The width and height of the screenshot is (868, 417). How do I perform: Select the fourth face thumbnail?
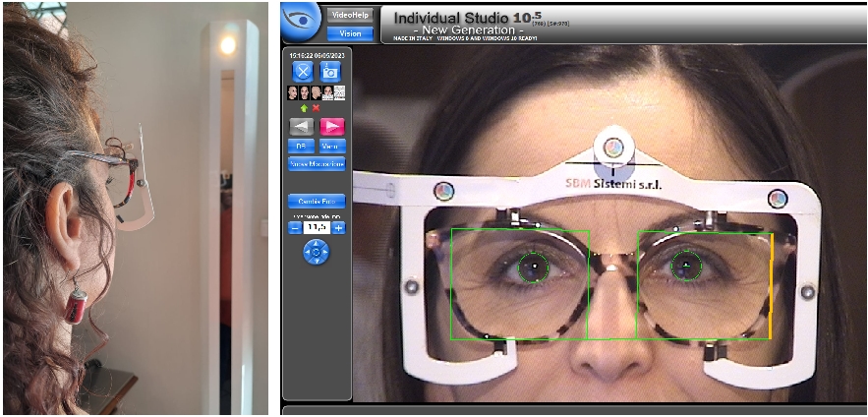click(327, 92)
